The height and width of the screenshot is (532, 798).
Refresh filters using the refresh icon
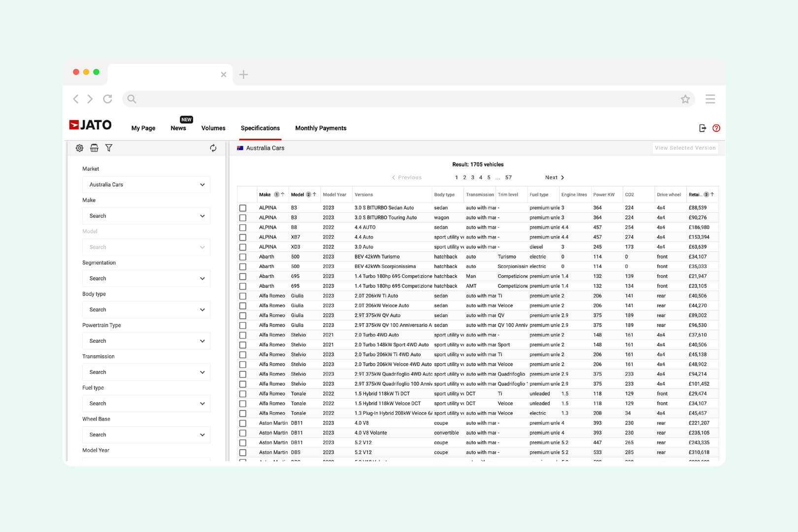coord(212,148)
